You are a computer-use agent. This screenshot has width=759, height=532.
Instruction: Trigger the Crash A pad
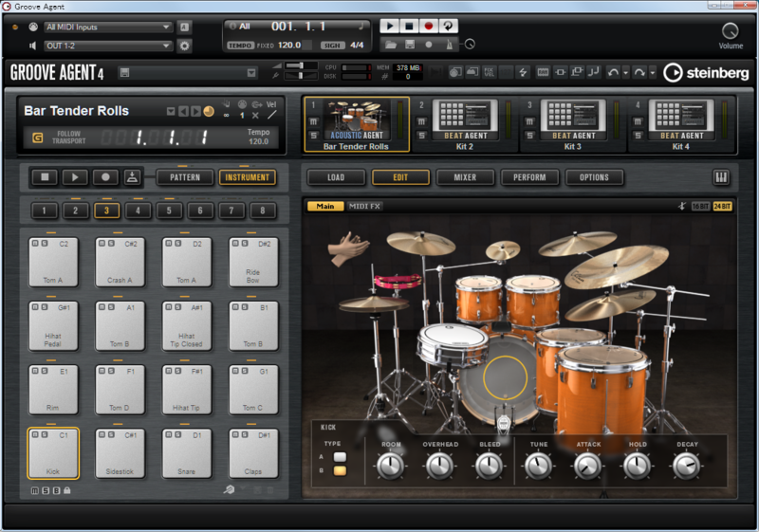click(120, 262)
